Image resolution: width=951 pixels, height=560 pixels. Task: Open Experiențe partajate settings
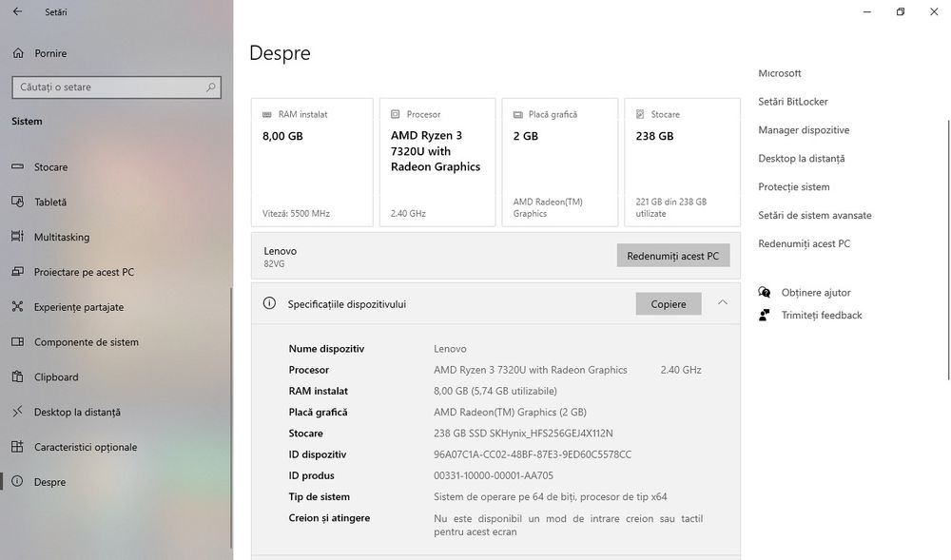pos(79,307)
